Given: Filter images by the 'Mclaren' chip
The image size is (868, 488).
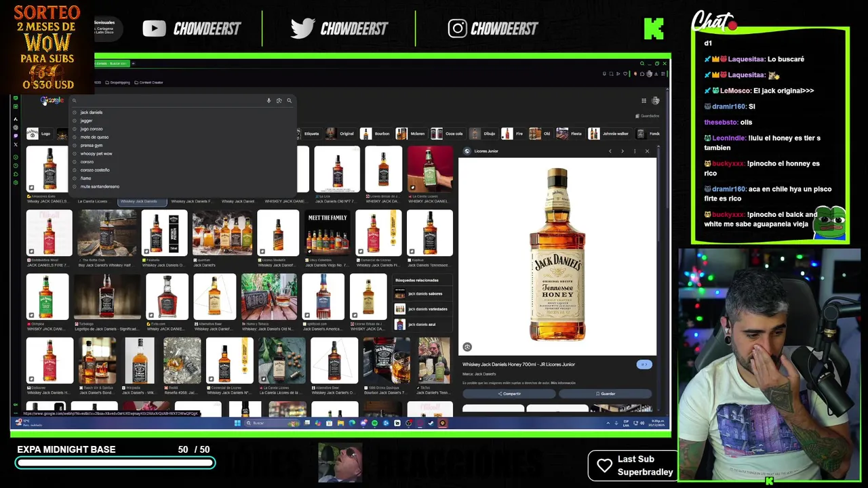Looking at the screenshot, I should (x=411, y=134).
